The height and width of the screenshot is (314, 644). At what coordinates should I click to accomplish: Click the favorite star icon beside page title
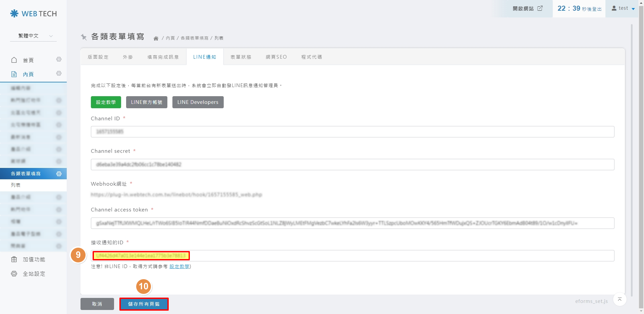pyautogui.click(x=84, y=37)
